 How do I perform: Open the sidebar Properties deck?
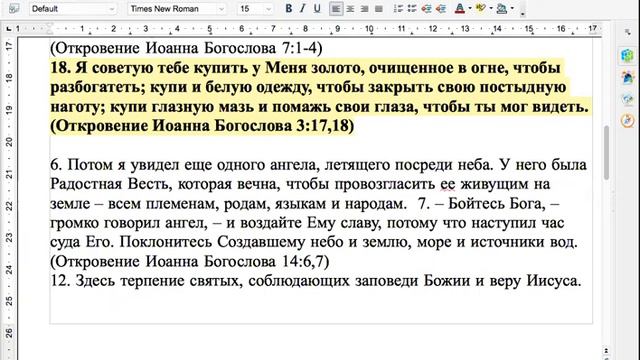(628, 55)
